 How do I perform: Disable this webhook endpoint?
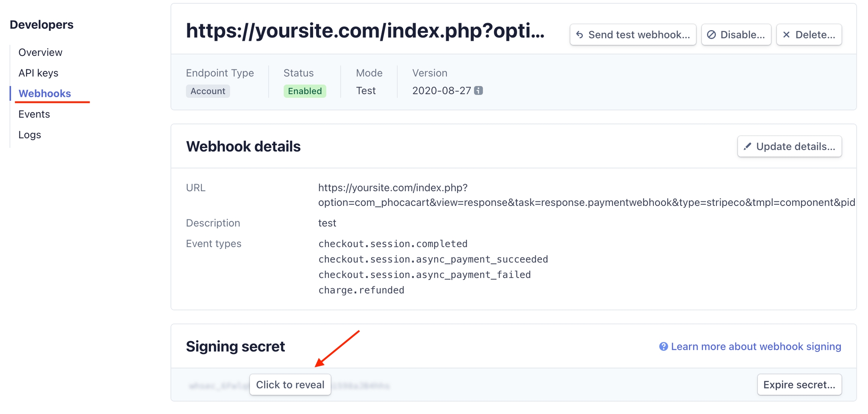tap(736, 35)
